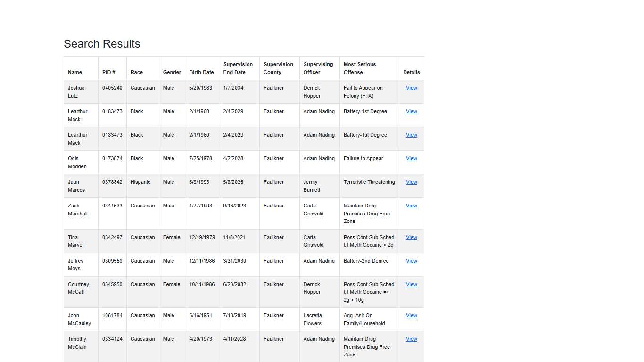The image size is (644, 362).
Task: Click the Search Results heading
Action: (x=102, y=44)
